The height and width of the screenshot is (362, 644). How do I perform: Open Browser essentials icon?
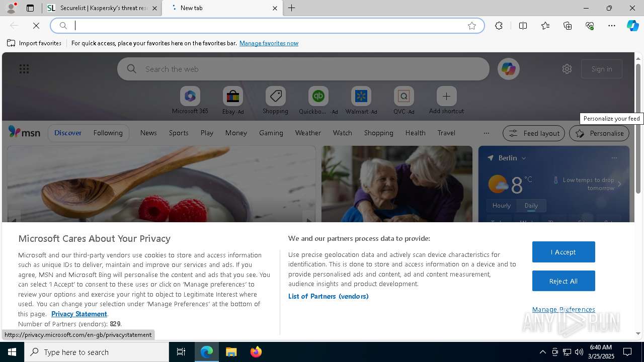point(590,26)
